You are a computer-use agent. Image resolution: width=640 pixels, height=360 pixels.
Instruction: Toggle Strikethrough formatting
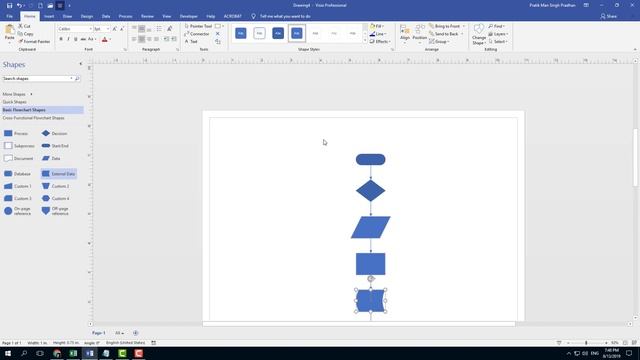[x=83, y=39]
